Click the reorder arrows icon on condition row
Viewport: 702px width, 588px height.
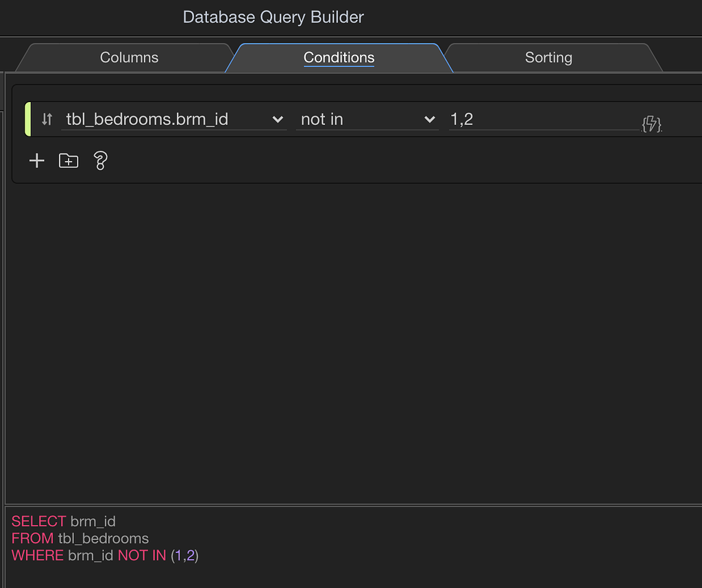pos(47,119)
